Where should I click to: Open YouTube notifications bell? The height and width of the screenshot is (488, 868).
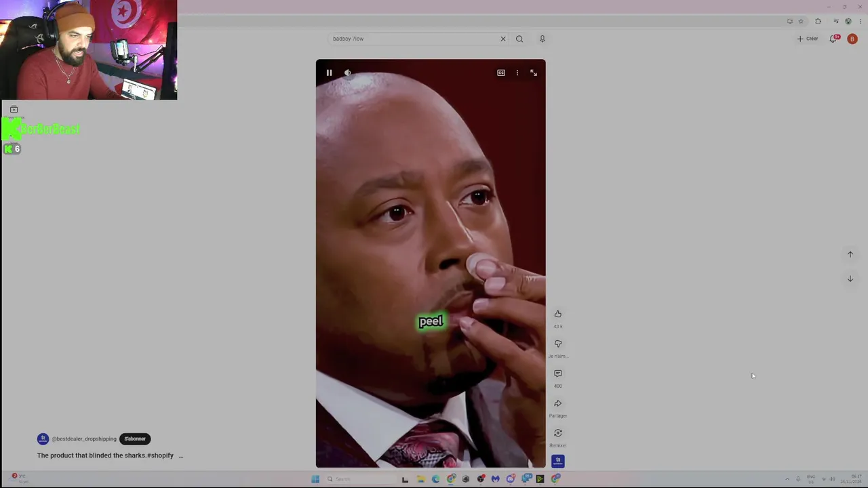834,39
